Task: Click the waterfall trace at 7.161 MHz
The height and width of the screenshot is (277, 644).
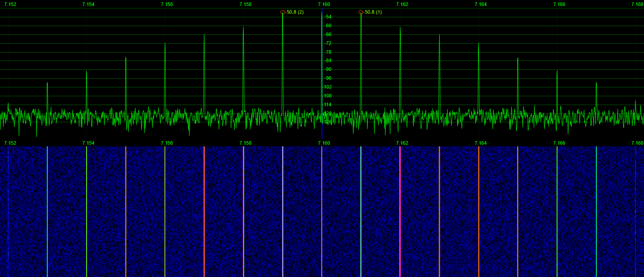Action: coord(361,212)
